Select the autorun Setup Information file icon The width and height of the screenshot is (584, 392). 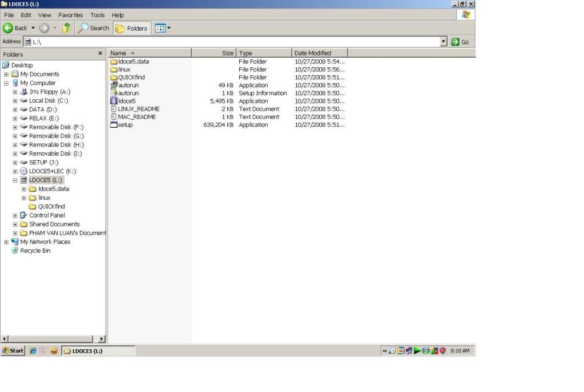pyautogui.click(x=114, y=93)
